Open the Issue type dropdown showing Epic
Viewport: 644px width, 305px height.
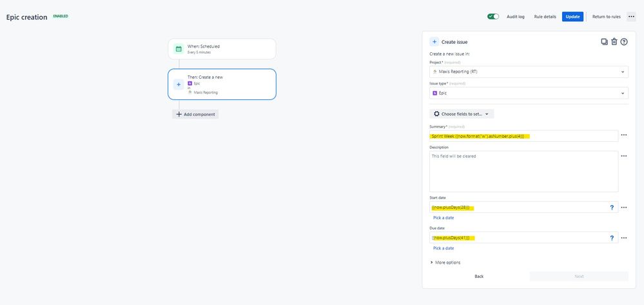pyautogui.click(x=529, y=93)
